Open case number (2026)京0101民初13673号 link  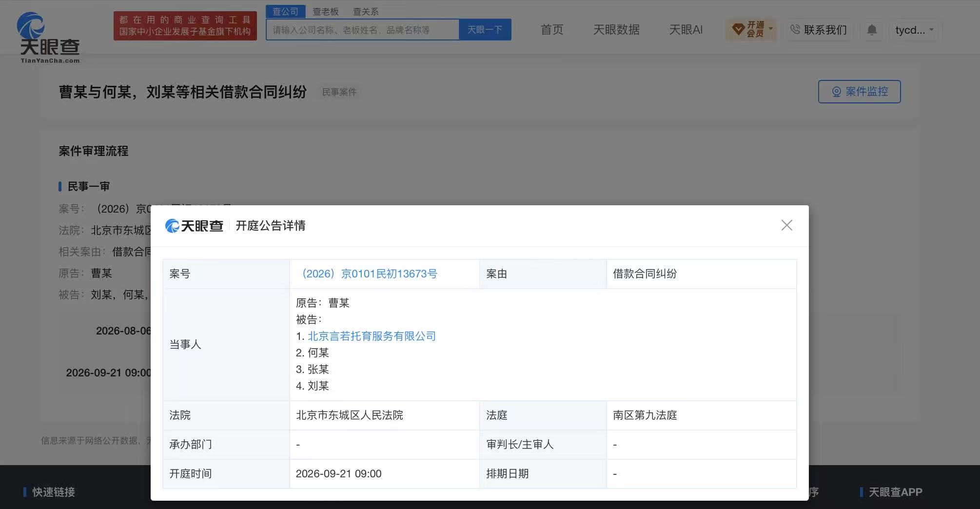tap(368, 274)
